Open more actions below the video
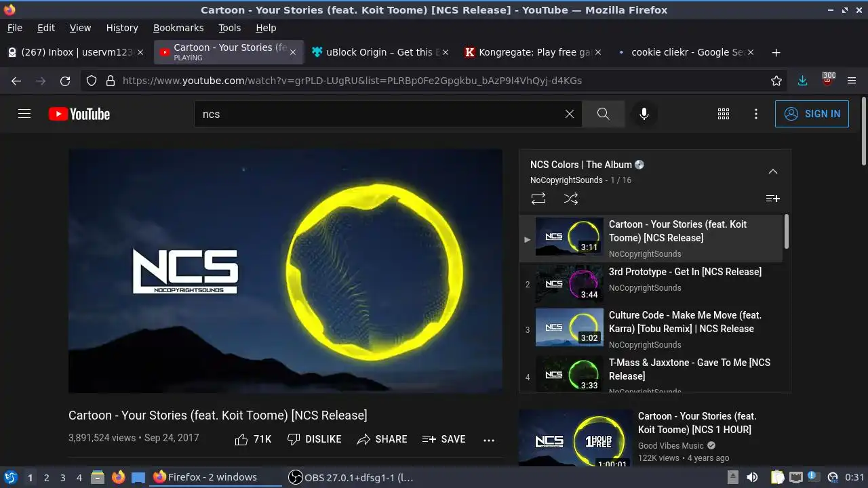Image resolution: width=868 pixels, height=488 pixels. (489, 440)
